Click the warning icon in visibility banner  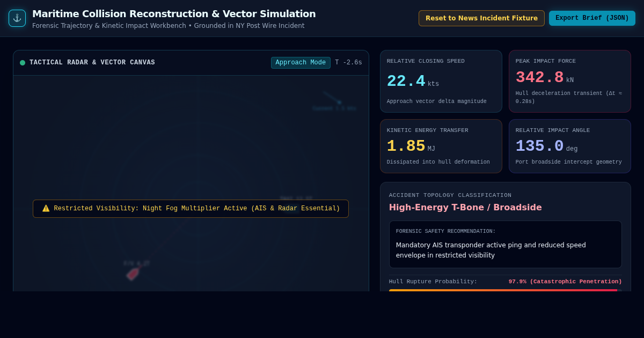coord(46,209)
